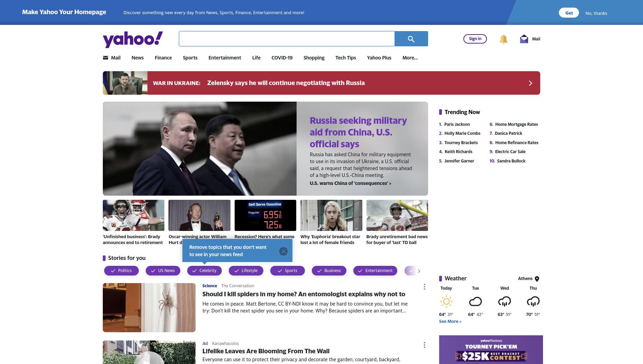Open the Should I kill spiders headline
643x364 pixels.
coord(304,294)
